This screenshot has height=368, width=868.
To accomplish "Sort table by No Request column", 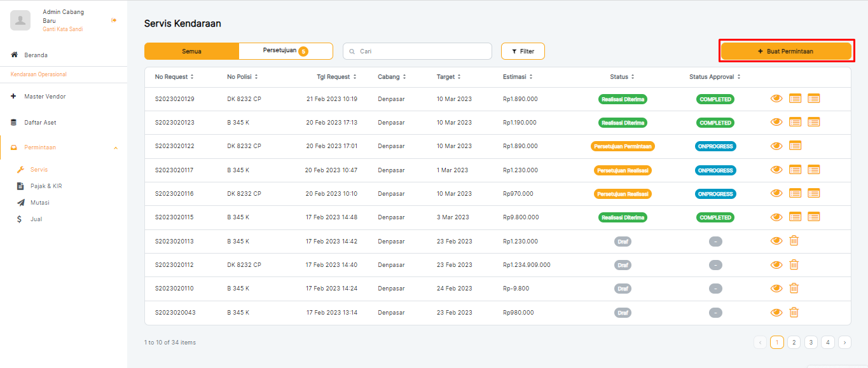I will point(174,77).
